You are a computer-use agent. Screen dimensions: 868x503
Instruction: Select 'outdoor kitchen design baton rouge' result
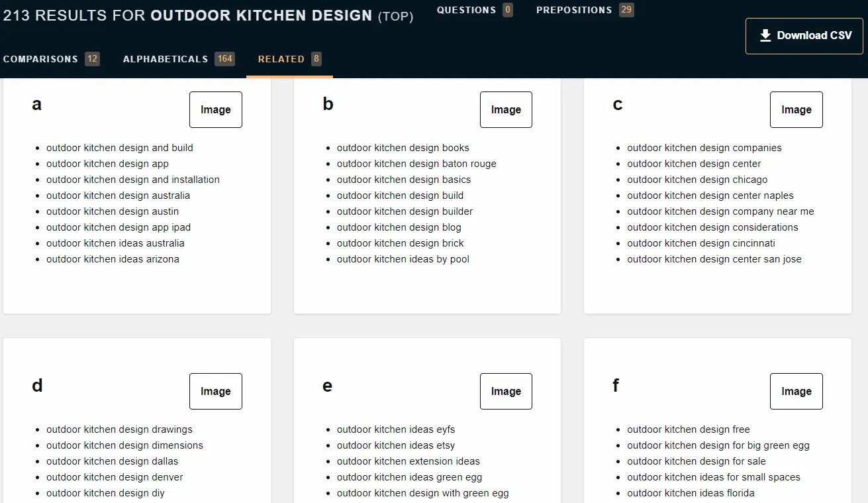pos(416,164)
